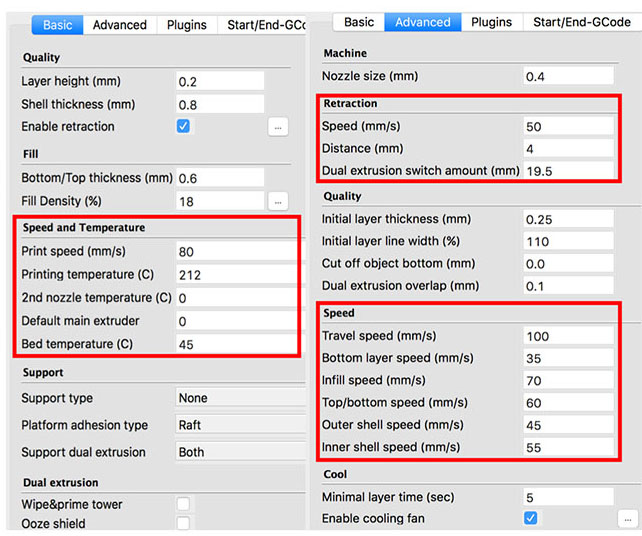Click the Print speed value field
The height and width of the screenshot is (536, 642).
click(x=236, y=251)
